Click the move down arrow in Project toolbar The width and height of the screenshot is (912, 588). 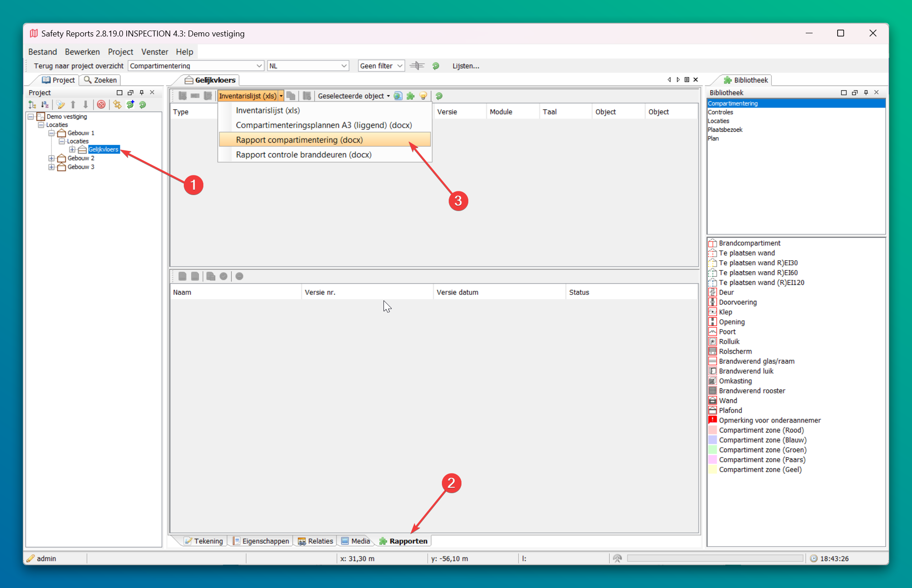(85, 104)
